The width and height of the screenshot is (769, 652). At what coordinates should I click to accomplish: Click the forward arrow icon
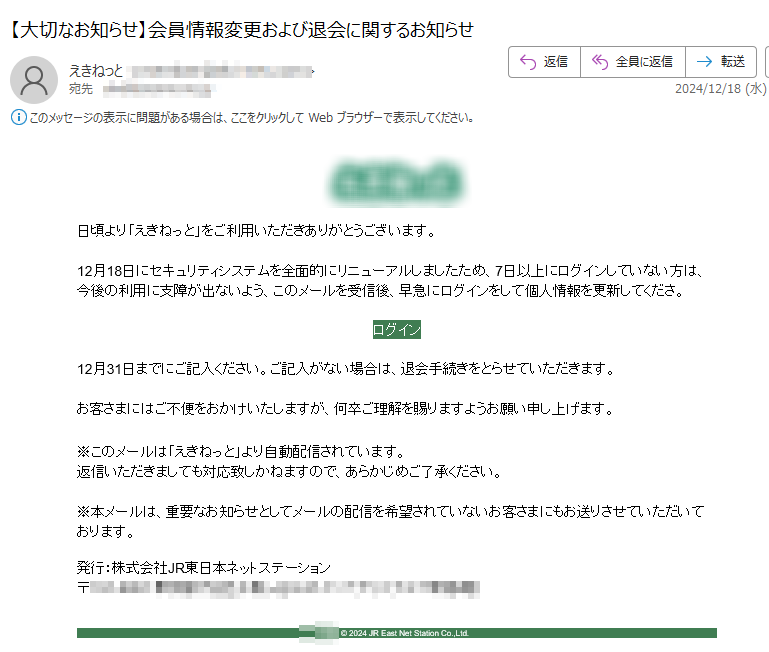tap(704, 62)
